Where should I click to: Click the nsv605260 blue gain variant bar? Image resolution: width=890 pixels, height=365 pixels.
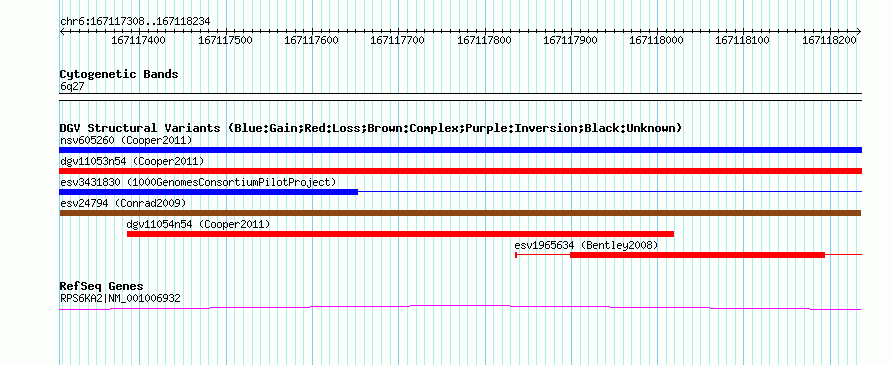[x=460, y=150]
